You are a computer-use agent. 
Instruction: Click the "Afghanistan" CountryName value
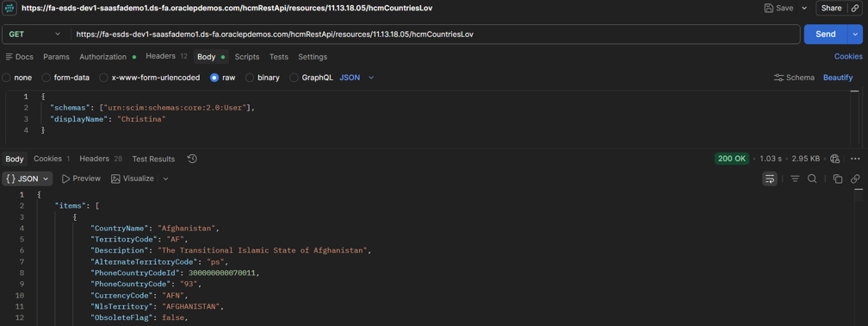tap(187, 228)
